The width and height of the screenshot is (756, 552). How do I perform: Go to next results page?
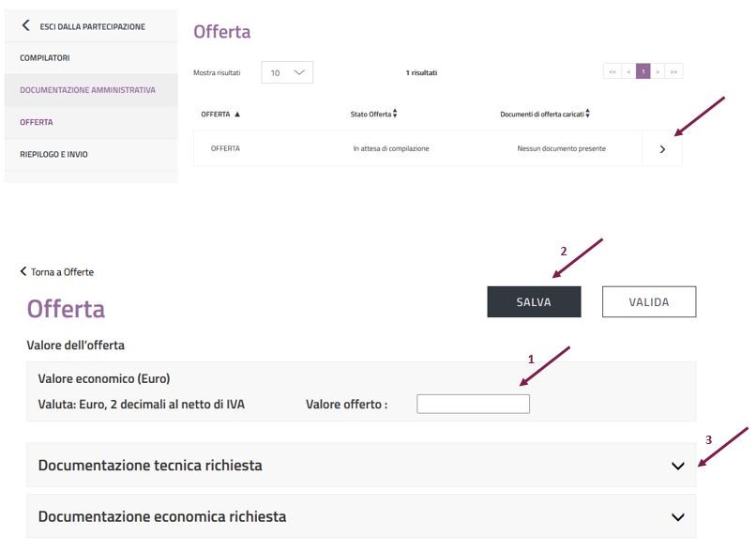[x=658, y=72]
